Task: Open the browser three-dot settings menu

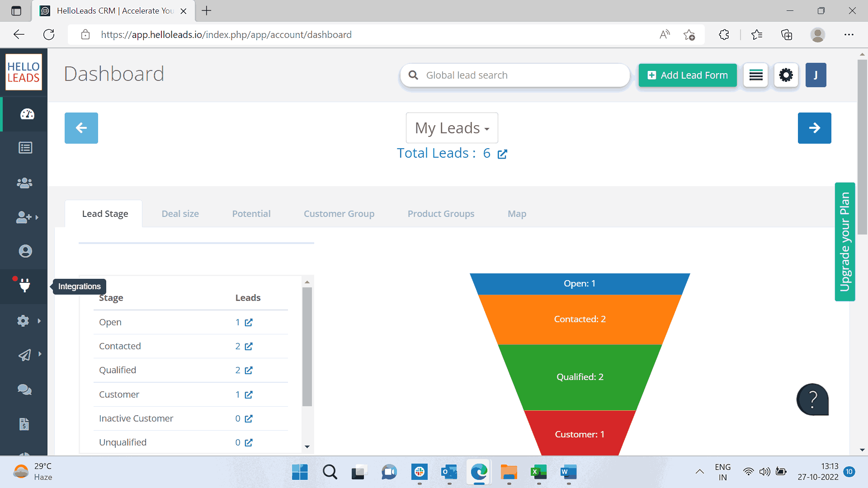Action: pyautogui.click(x=849, y=35)
